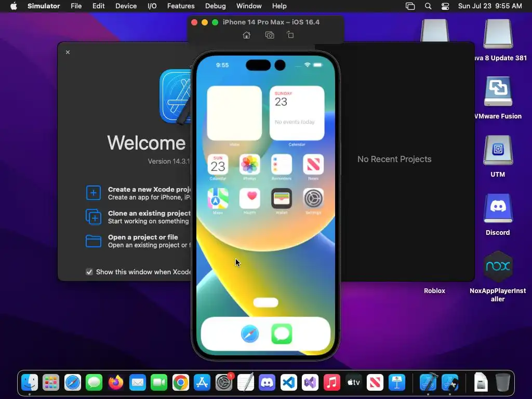
Task: Open Launchpad from the Dock
Action: pos(51,383)
